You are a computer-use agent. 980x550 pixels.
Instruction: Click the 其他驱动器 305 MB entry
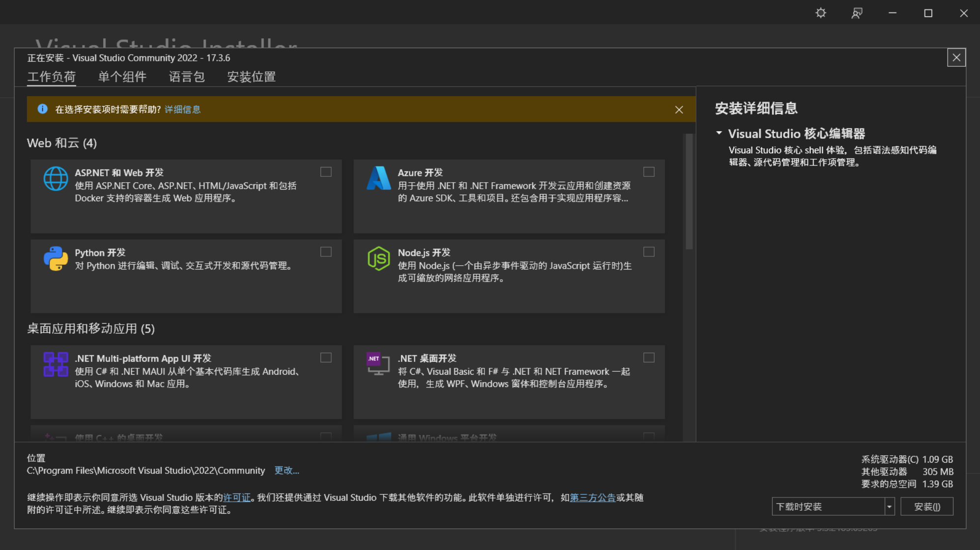click(907, 471)
